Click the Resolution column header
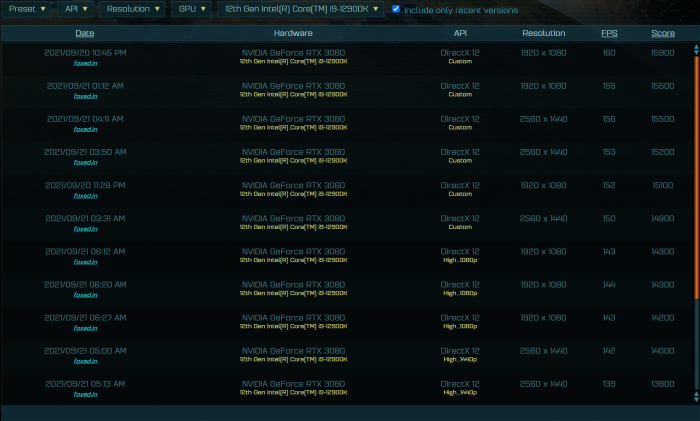Viewport: 700px width, 421px height. (x=544, y=33)
